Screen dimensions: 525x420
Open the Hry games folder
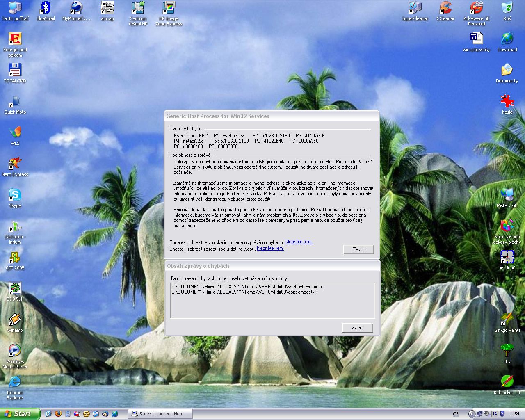pos(507,354)
